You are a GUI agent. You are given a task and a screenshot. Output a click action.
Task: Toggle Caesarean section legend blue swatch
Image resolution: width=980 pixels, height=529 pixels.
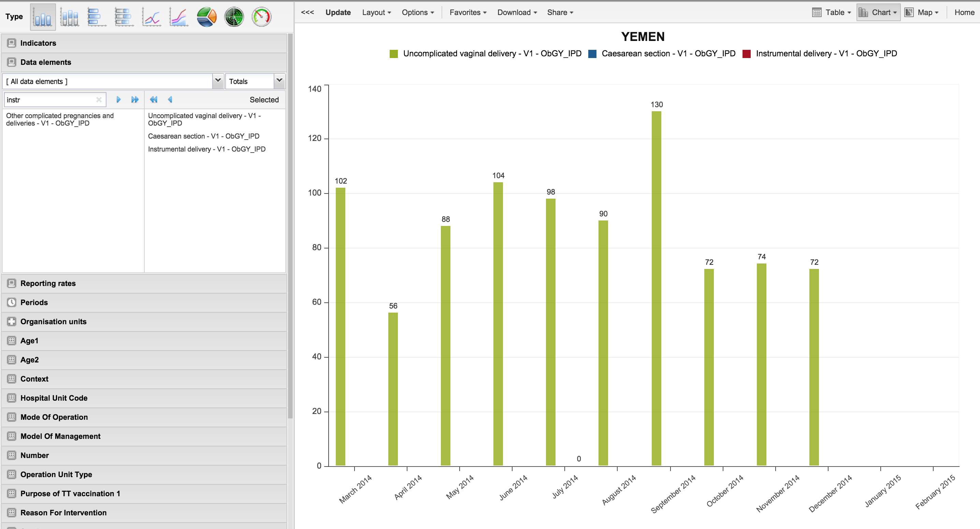click(592, 54)
